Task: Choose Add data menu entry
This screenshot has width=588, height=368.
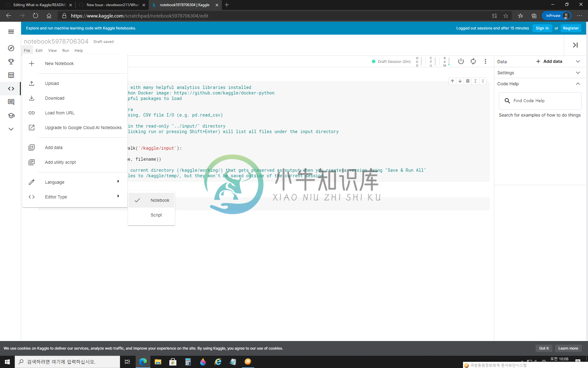Action: [75, 148]
